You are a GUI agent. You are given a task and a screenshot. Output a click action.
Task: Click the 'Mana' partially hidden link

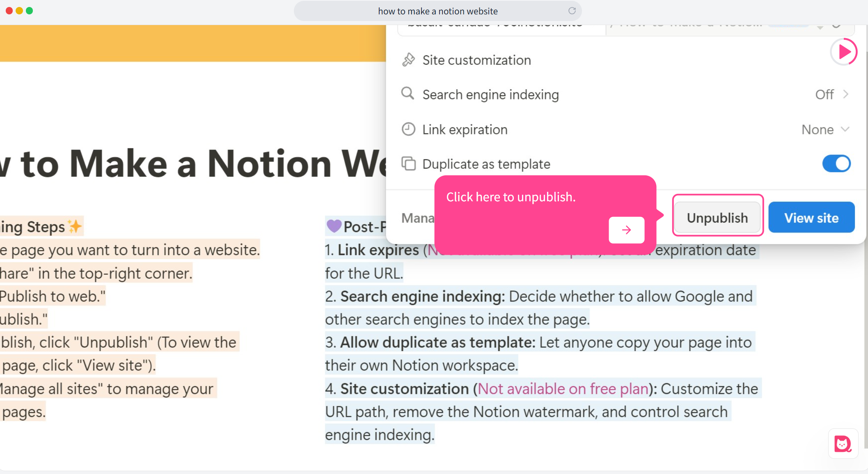418,218
